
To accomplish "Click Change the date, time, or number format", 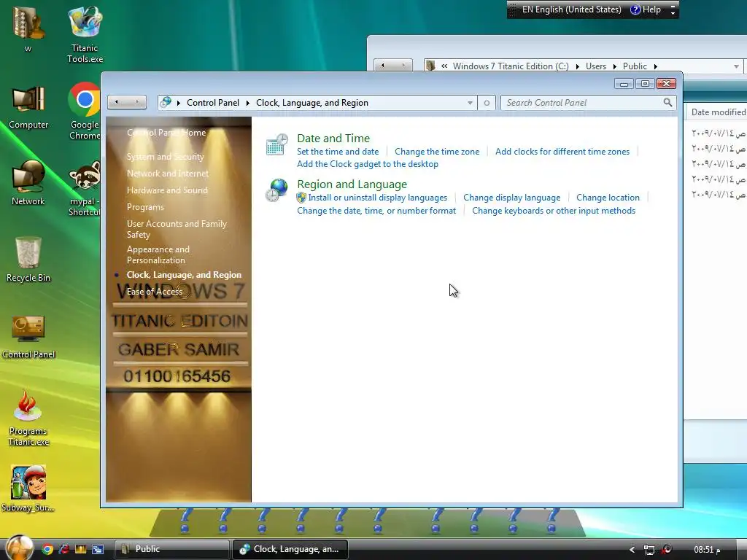I will [x=376, y=211].
